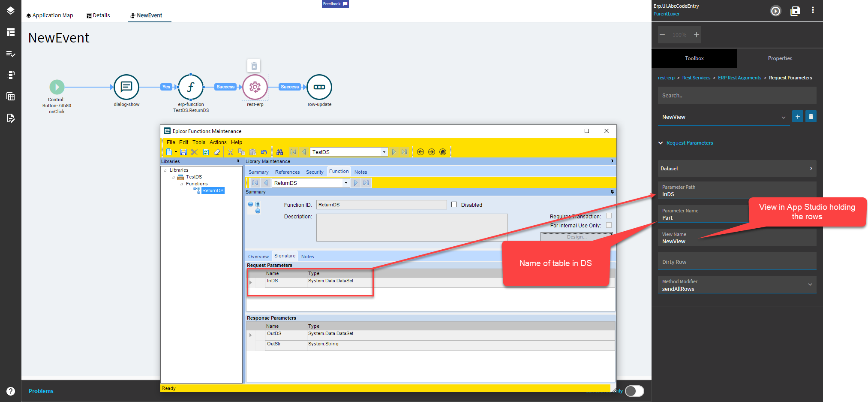Screen dimensions: 868x402
Task: Switch to the References tab
Action: pos(287,172)
